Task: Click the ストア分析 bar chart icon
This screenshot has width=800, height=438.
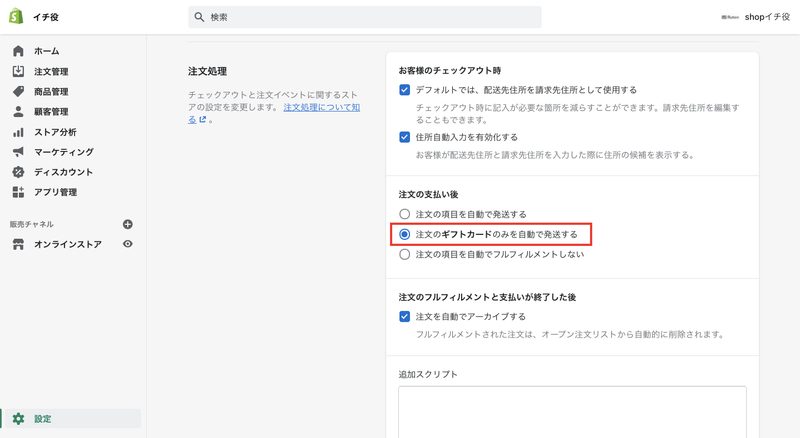Action: (x=18, y=132)
